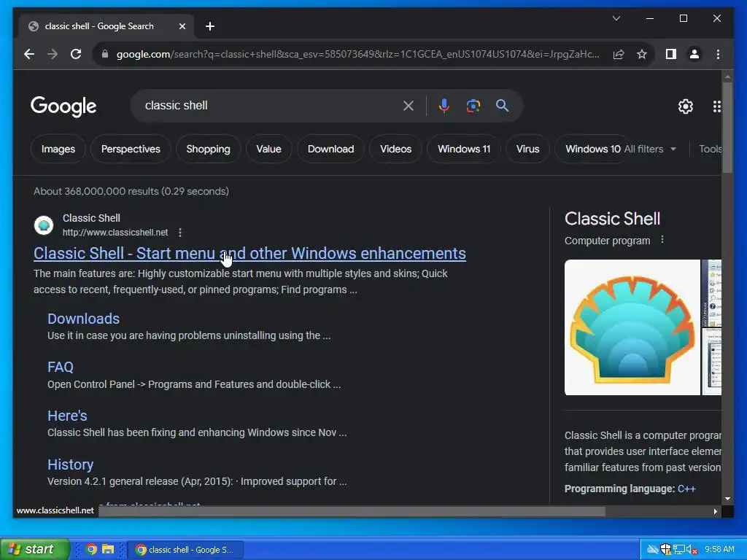
Task: Open Chrome side panel
Action: point(671,54)
